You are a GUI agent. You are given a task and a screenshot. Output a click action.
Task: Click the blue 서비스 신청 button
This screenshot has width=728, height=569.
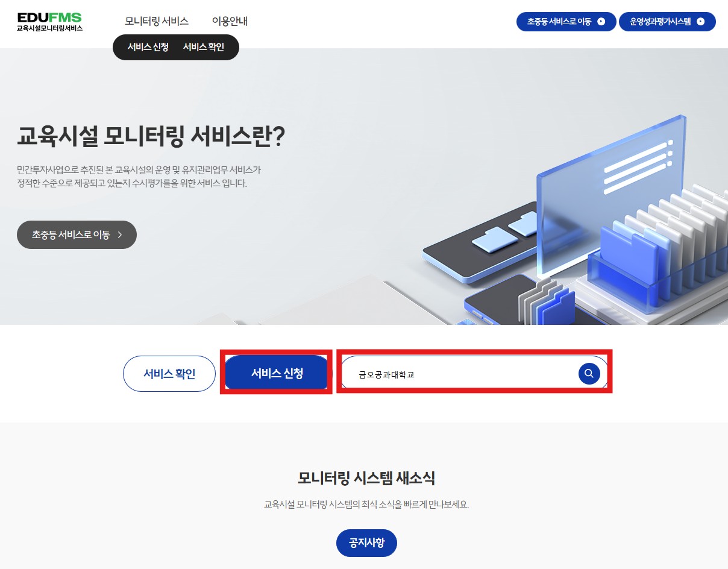pyautogui.click(x=277, y=374)
